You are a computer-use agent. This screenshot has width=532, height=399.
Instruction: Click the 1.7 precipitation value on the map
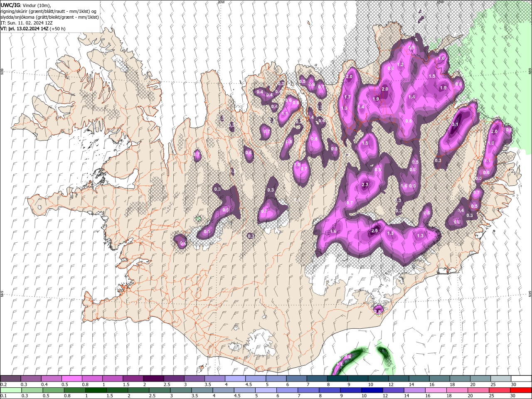coord(348,97)
